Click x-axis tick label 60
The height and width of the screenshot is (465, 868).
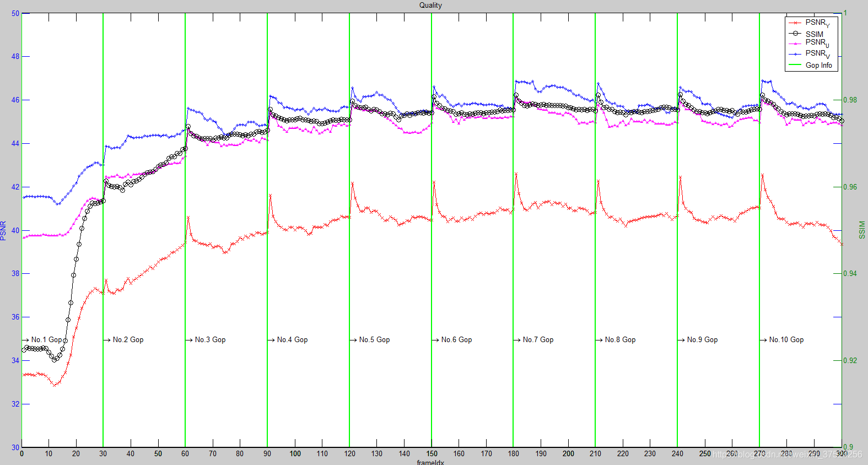185,453
